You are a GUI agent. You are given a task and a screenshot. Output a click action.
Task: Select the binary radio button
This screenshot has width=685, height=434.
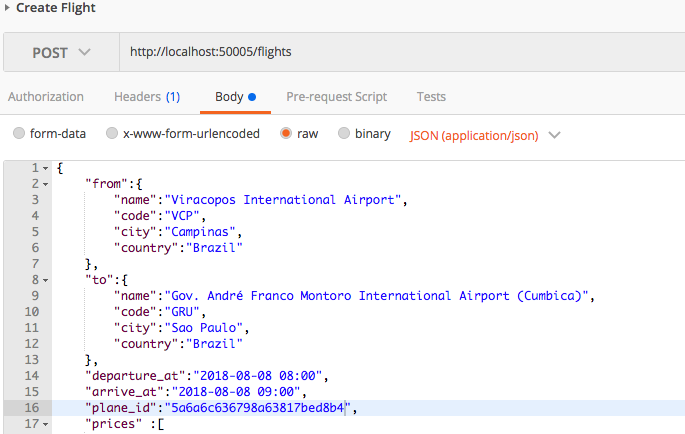click(344, 133)
